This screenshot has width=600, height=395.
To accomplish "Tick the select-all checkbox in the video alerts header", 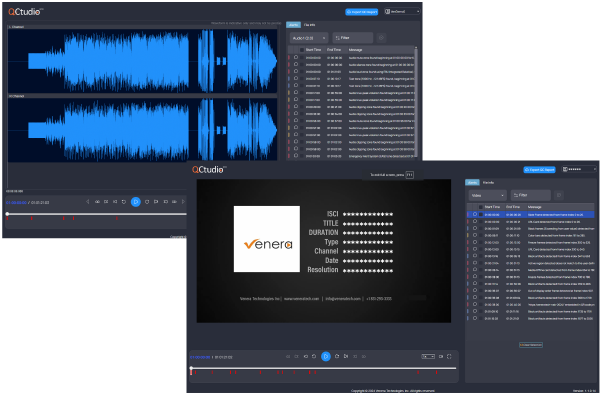I will (481, 207).
